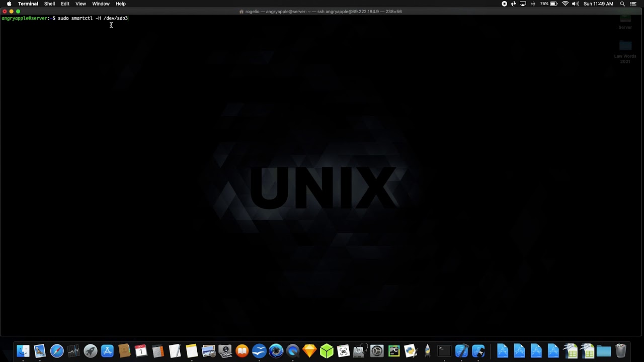Open the Help menu
The height and width of the screenshot is (362, 644).
point(121,4)
